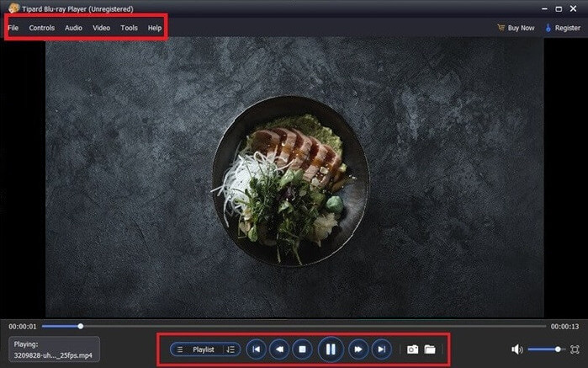Image resolution: width=588 pixels, height=368 pixels.
Task: Change playlist sort order icon
Action: click(x=230, y=349)
